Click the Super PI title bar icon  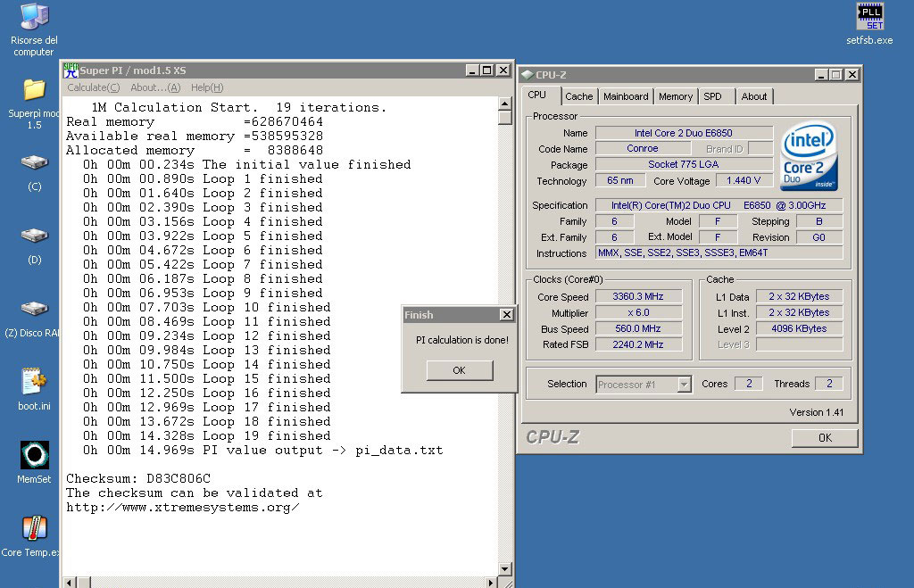tap(71, 70)
